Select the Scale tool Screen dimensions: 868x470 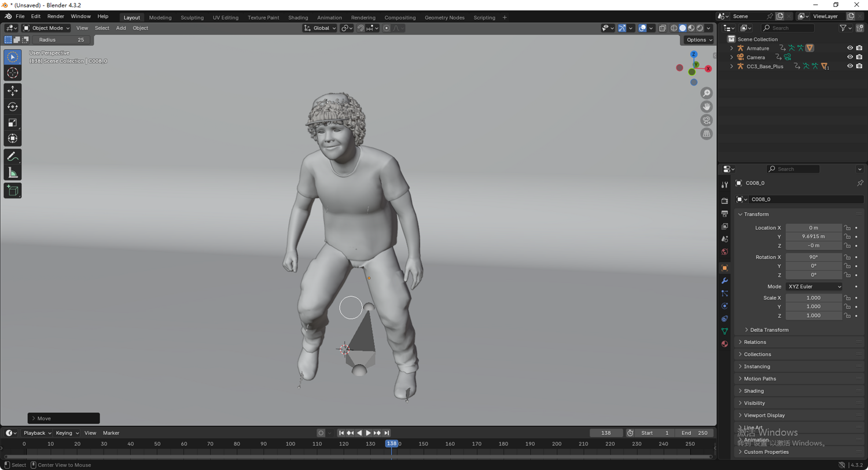click(x=13, y=123)
